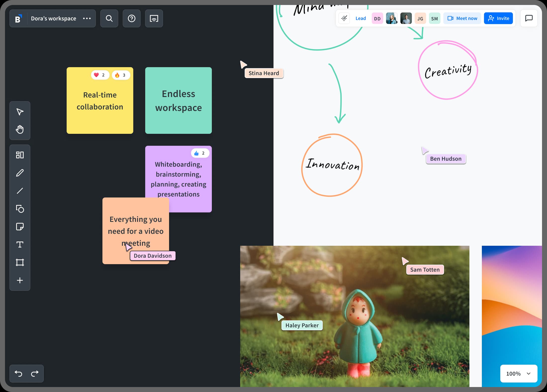The width and height of the screenshot is (547, 392).
Task: Select the line tool
Action: (20, 191)
